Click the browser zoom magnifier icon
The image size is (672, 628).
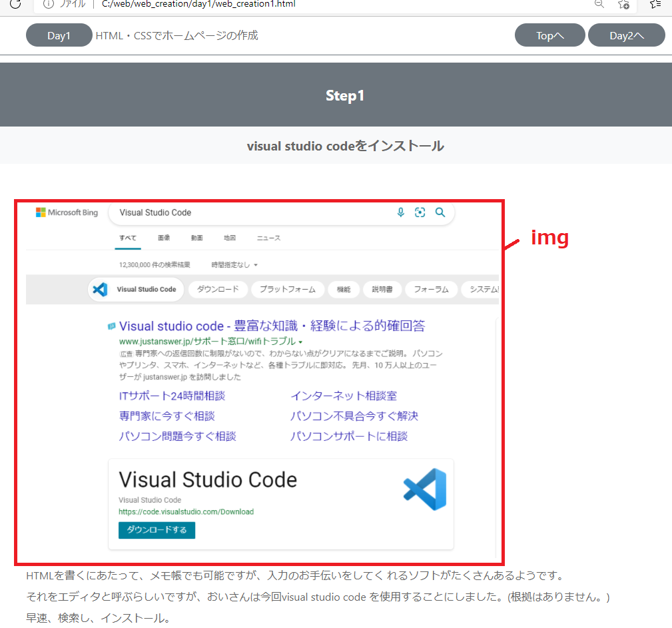(x=599, y=4)
